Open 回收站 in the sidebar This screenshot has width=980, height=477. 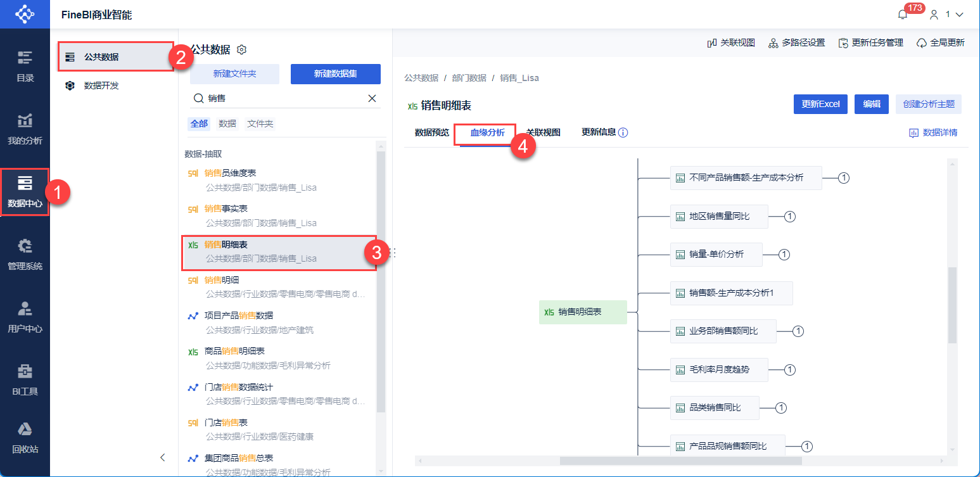[25, 438]
